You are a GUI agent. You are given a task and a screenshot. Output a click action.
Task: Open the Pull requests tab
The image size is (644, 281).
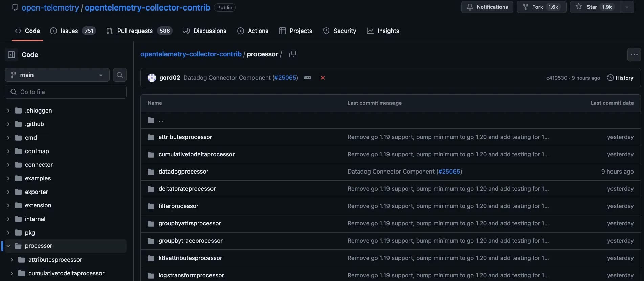[139, 31]
